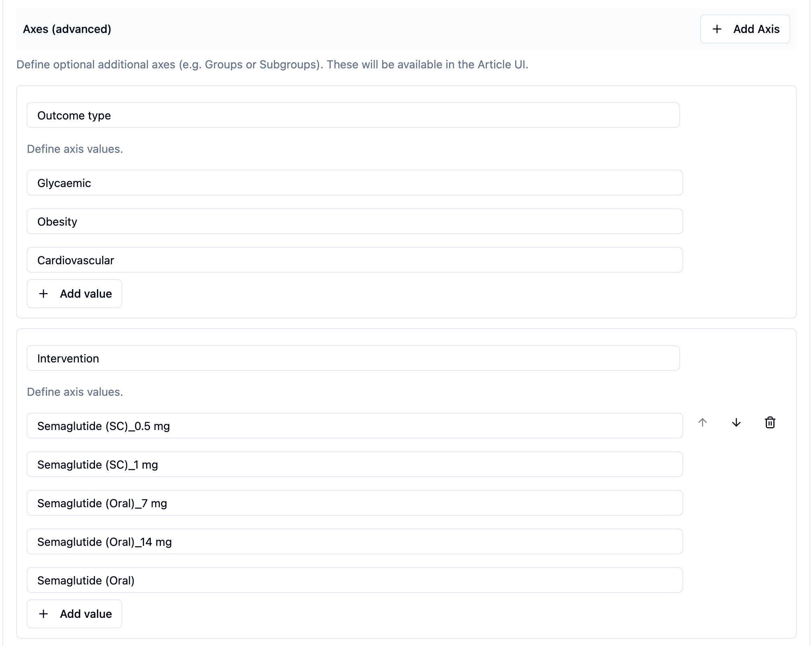
Task: Click the Add Axis button
Action: (745, 29)
